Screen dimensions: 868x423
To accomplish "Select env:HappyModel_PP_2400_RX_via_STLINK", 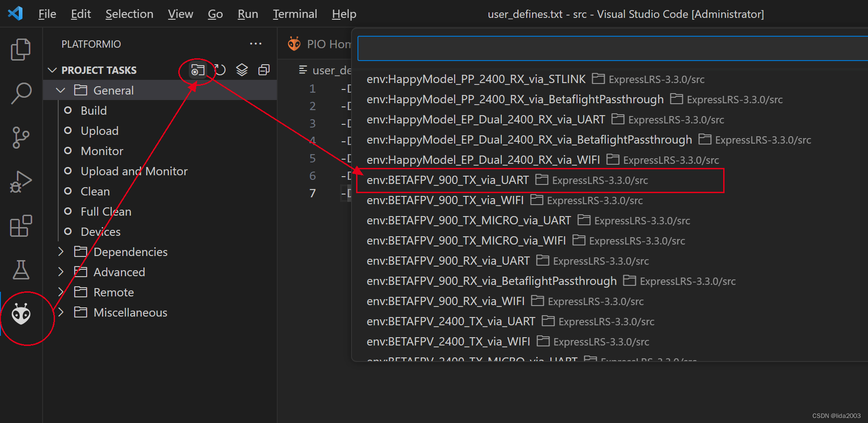I will coord(610,79).
